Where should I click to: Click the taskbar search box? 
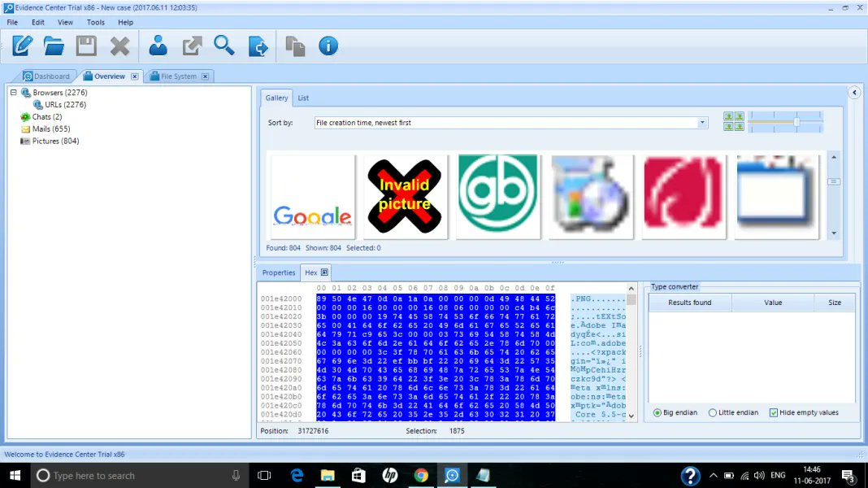[x=138, y=475]
